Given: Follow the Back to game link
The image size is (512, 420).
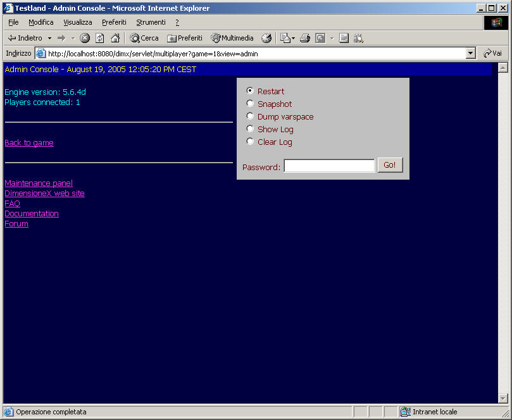Looking at the screenshot, I should tap(29, 142).
